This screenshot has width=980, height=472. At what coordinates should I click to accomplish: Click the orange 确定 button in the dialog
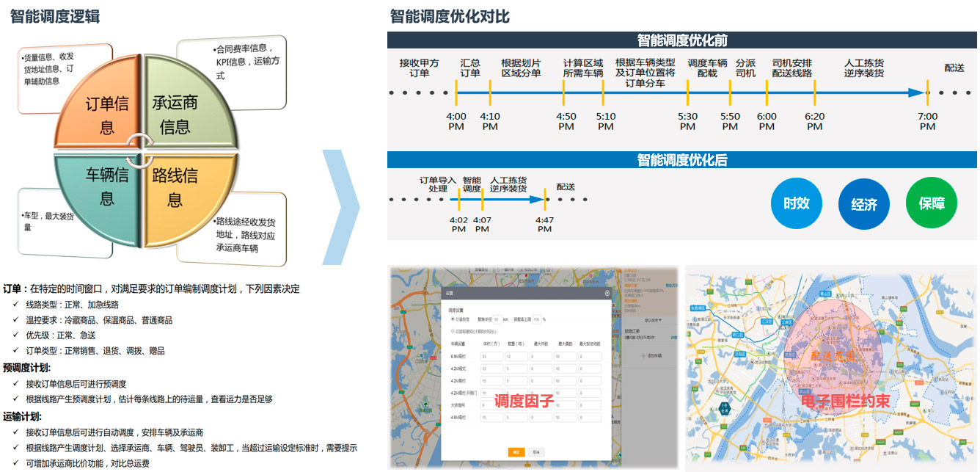tap(515, 452)
